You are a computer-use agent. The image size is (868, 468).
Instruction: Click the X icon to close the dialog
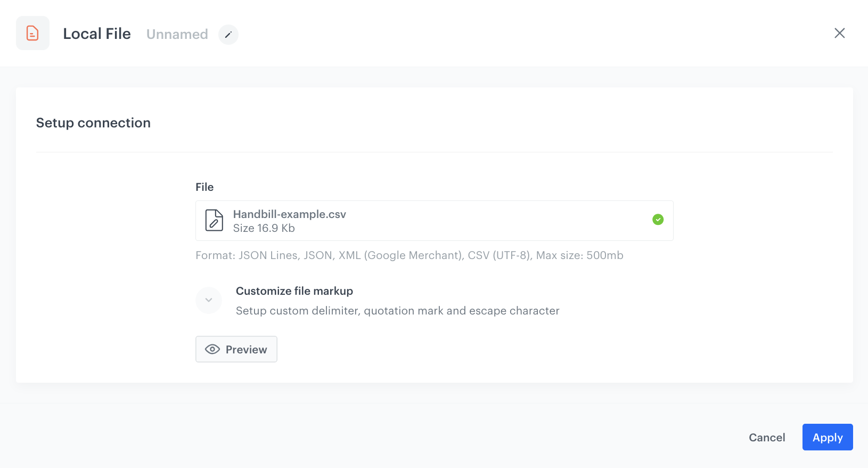click(840, 33)
